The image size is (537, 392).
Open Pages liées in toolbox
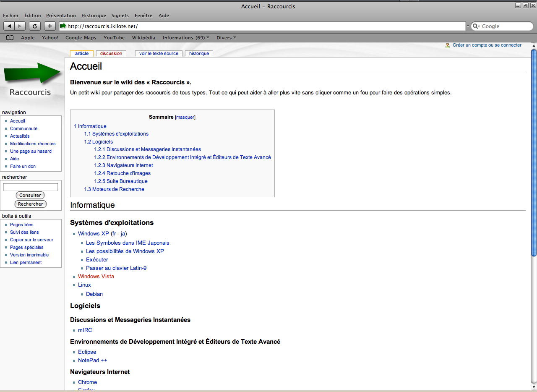pos(22,225)
